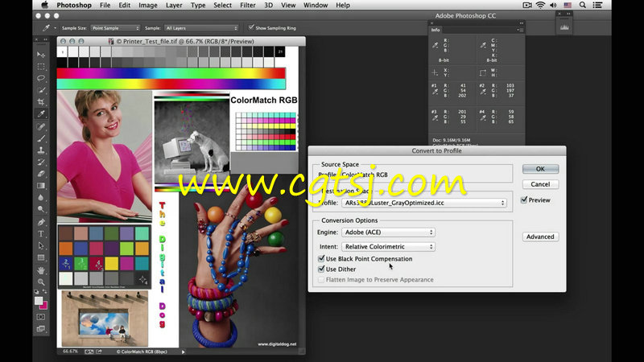The width and height of the screenshot is (644, 362).
Task: Open the Window menu
Action: pyautogui.click(x=316, y=6)
